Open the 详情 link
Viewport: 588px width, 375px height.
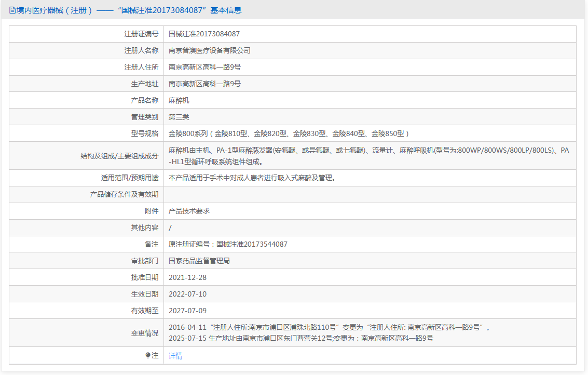[x=175, y=356]
